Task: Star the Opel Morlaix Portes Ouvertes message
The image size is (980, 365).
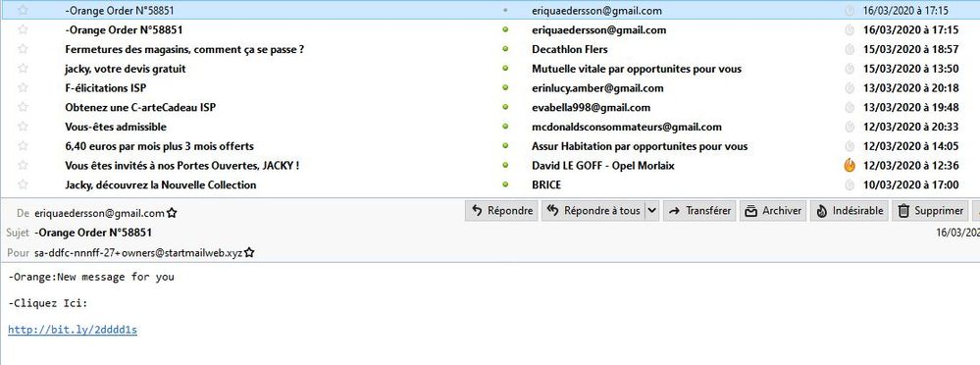Action: pyautogui.click(x=24, y=166)
